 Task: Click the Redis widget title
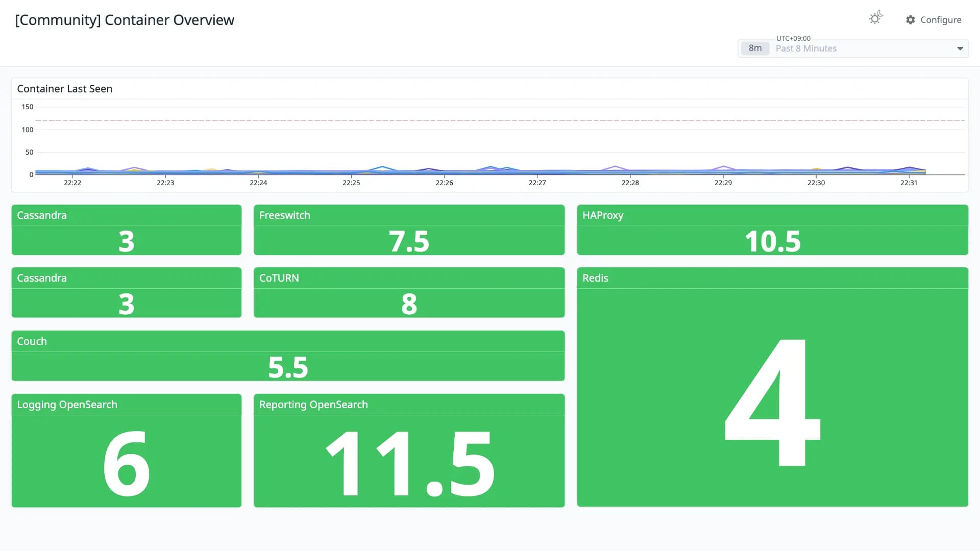595,278
